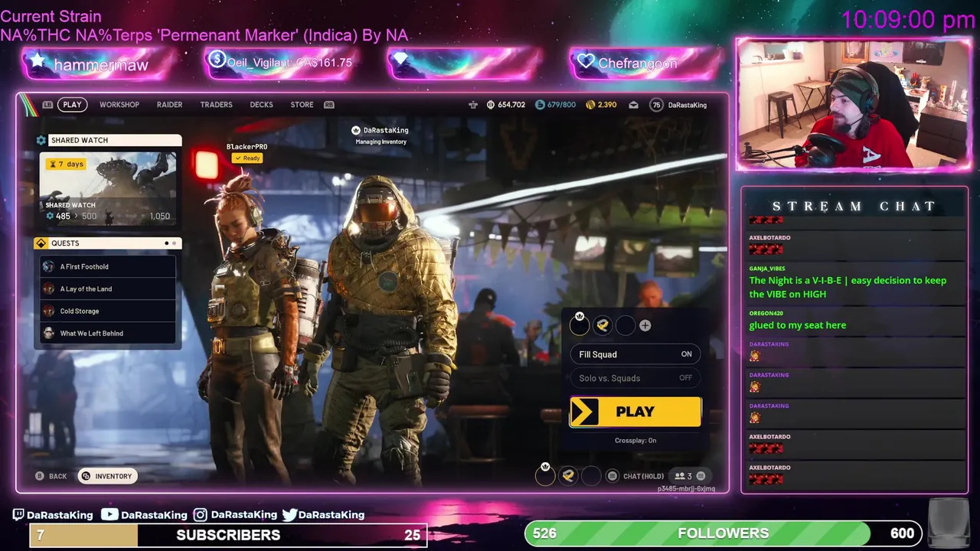Click the Instagram logo in the social bar

point(201,515)
